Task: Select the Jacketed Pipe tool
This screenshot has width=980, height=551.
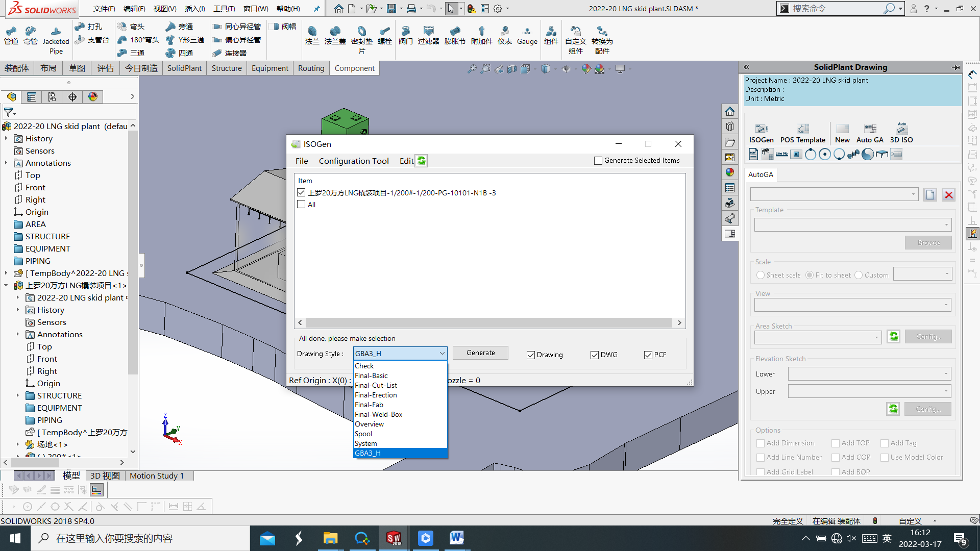Action: coord(56,40)
